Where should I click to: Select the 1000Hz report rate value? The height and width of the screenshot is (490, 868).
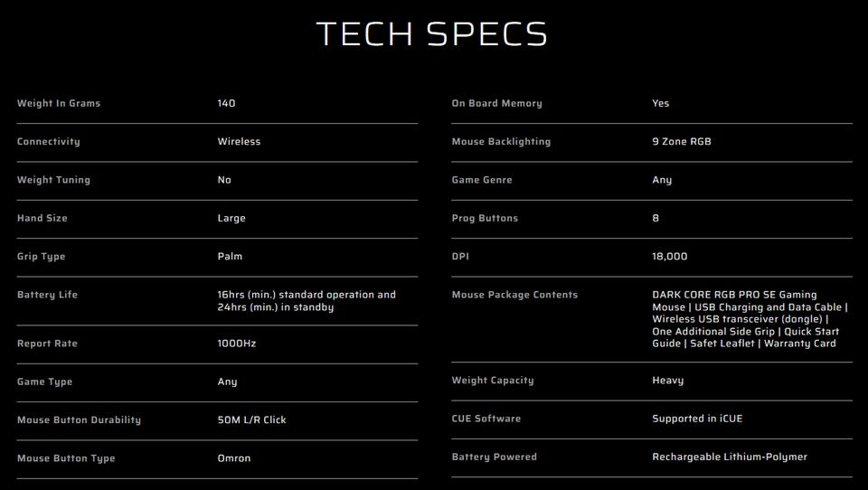point(236,344)
